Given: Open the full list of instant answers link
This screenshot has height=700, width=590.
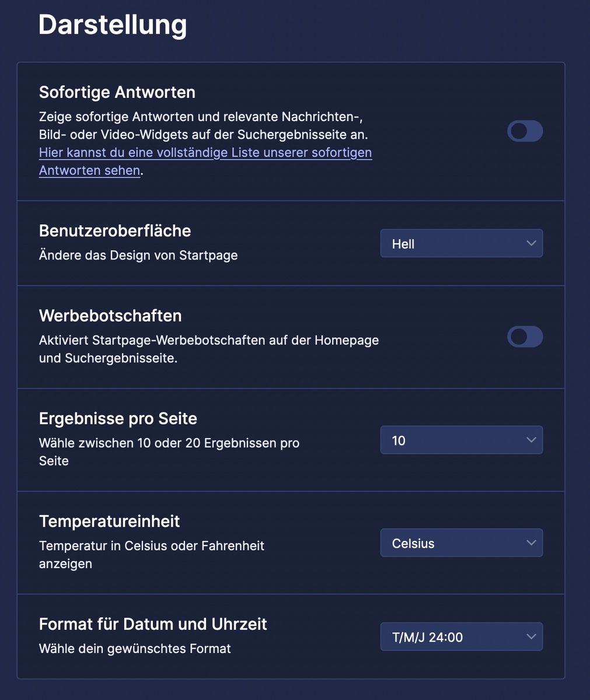Looking at the screenshot, I should [x=205, y=153].
